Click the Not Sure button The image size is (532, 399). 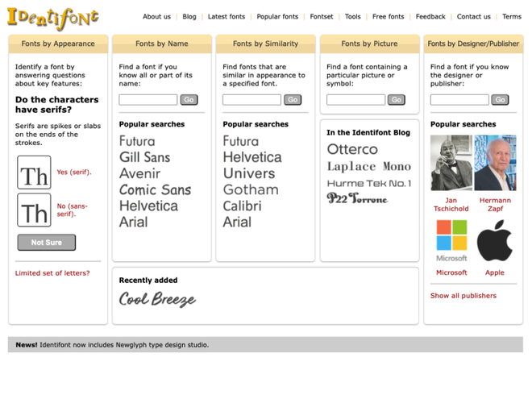point(47,243)
